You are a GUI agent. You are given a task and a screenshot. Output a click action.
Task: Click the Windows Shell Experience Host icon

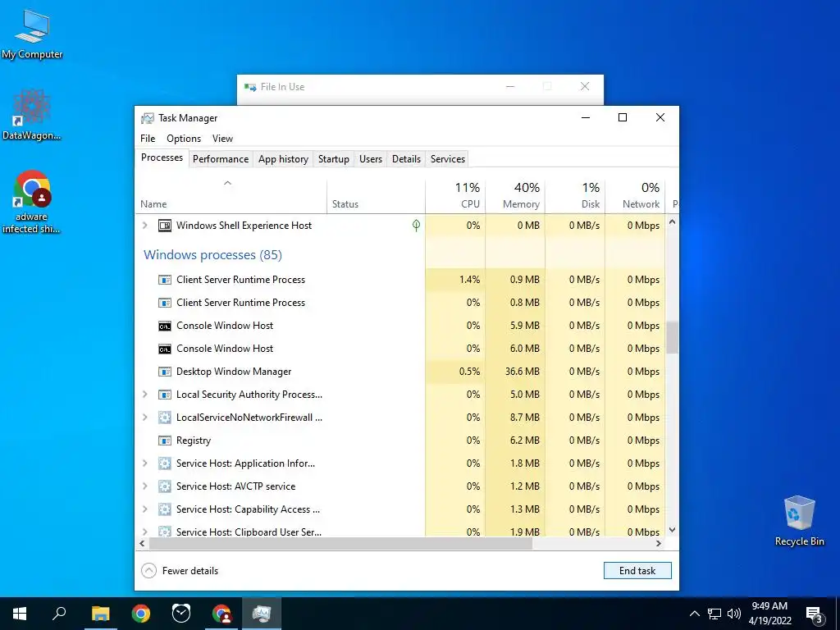click(165, 226)
